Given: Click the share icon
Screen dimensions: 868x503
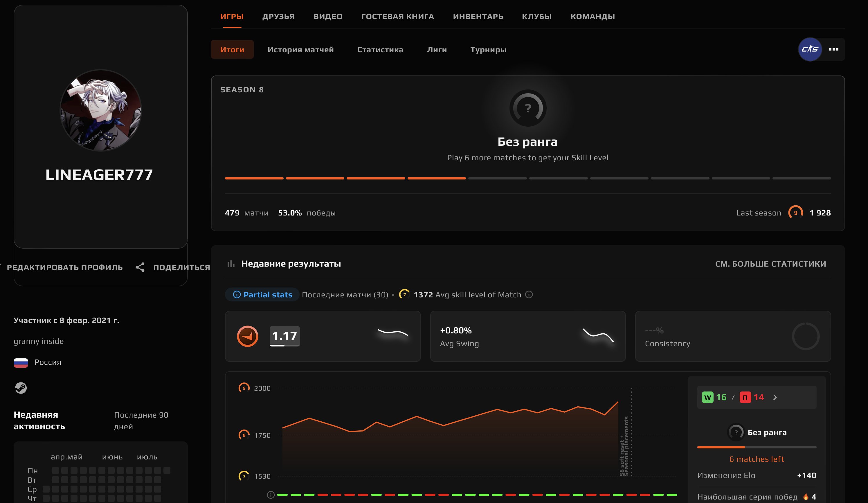Looking at the screenshot, I should click(140, 267).
